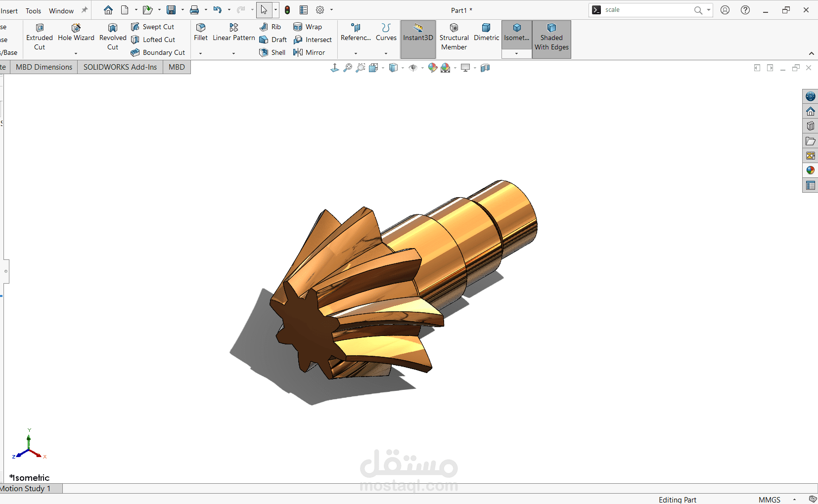Activate the Section View icon

click(x=485, y=68)
